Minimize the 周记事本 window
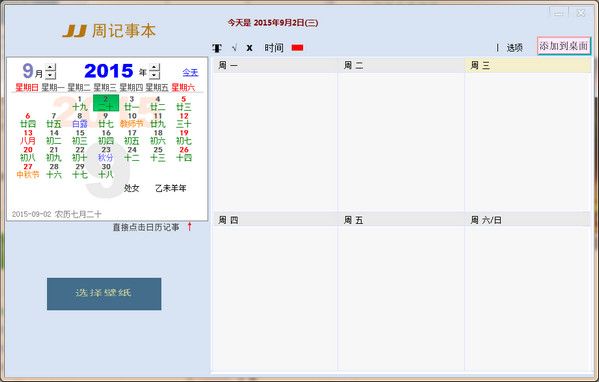The width and height of the screenshot is (599, 382). 559,13
